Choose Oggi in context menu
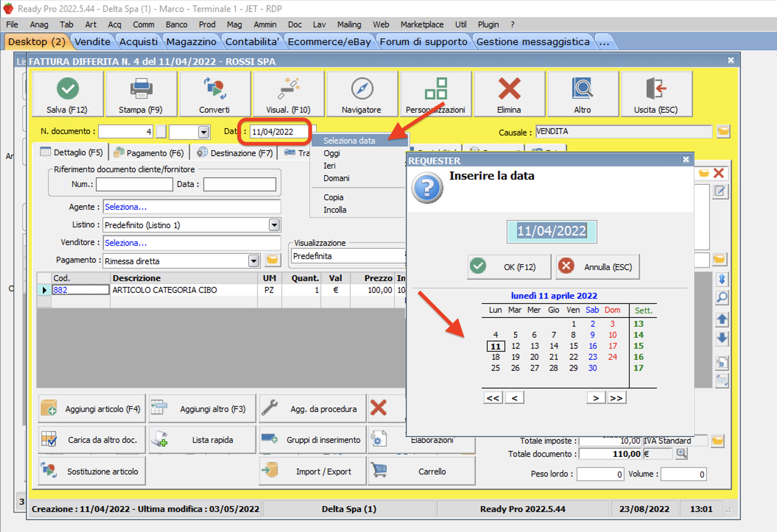Image resolution: width=777 pixels, height=532 pixels. point(331,153)
